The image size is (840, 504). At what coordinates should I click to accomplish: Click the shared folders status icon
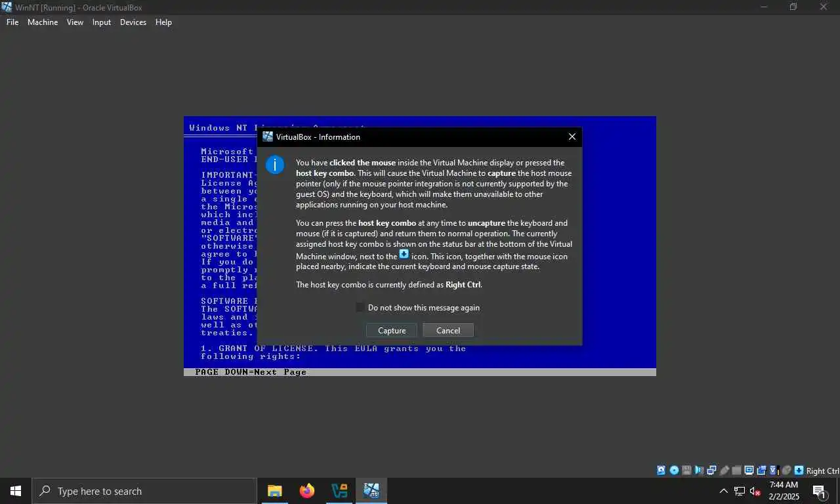tap(737, 471)
